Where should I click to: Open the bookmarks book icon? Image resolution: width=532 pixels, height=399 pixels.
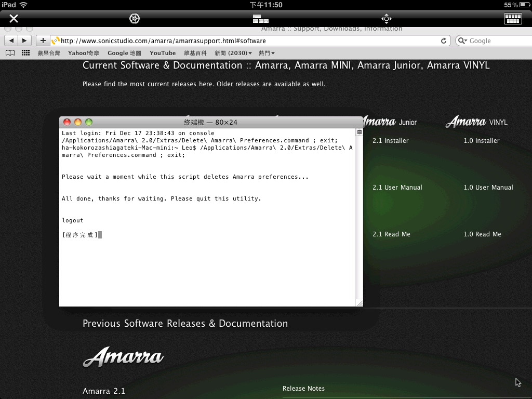pos(10,53)
